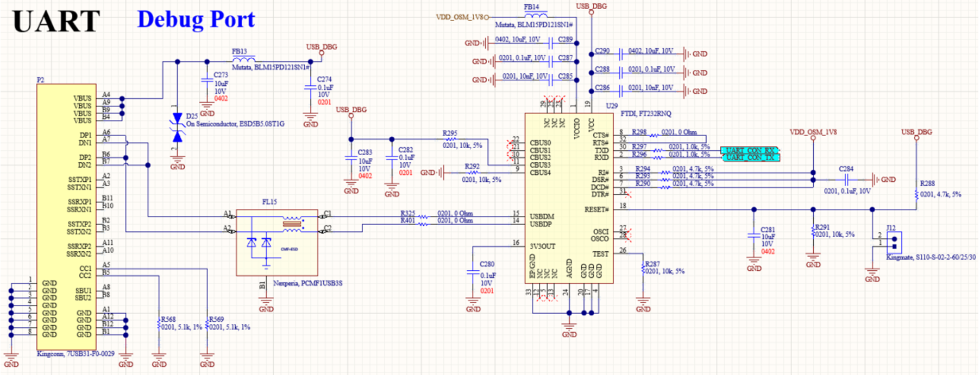
Task: Click 'Kingmate, S110-S-02-2-60/25/30' label
Action: pos(931,257)
